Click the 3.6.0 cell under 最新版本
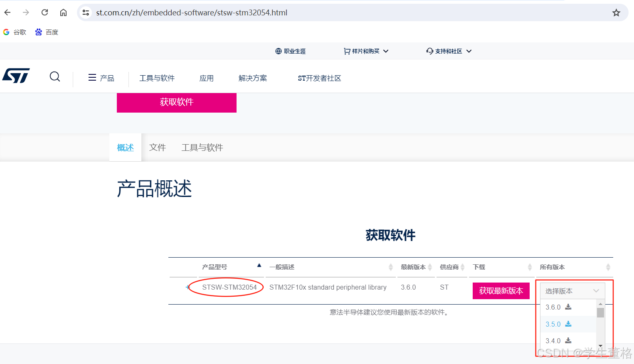The width and height of the screenshot is (634, 364). [x=408, y=287]
